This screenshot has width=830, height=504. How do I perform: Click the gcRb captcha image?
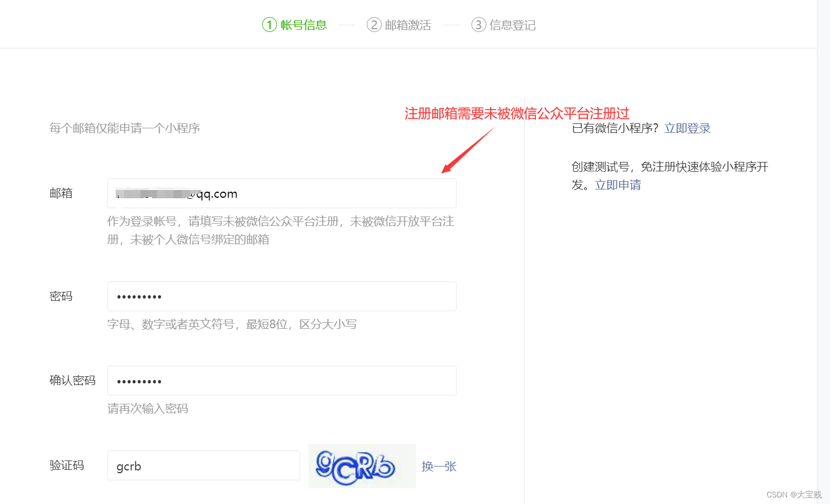click(362, 466)
